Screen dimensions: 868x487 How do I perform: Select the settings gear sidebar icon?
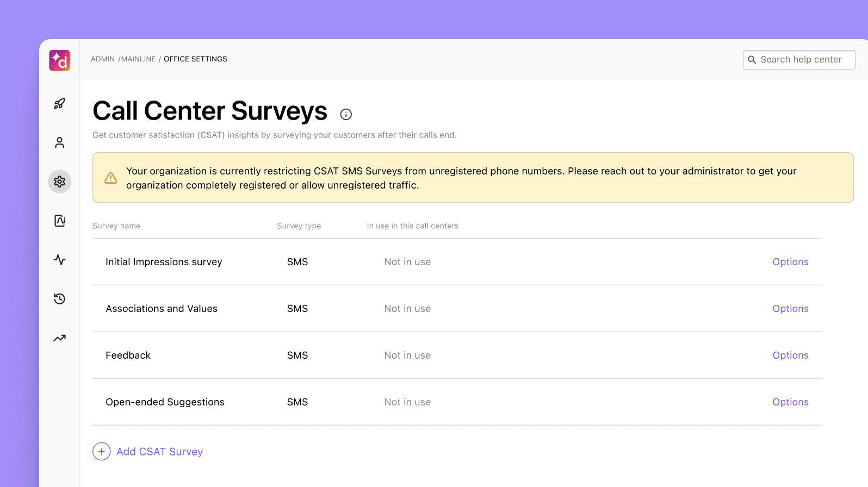pyautogui.click(x=60, y=182)
